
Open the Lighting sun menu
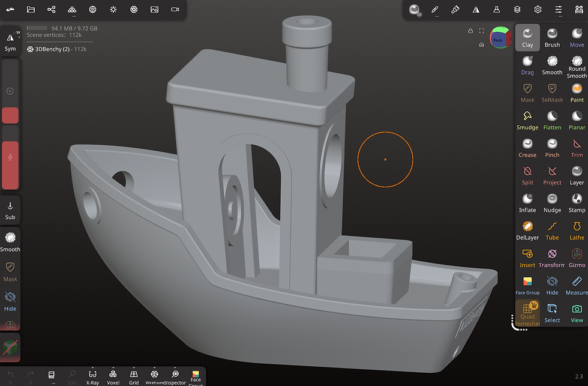tap(113, 10)
